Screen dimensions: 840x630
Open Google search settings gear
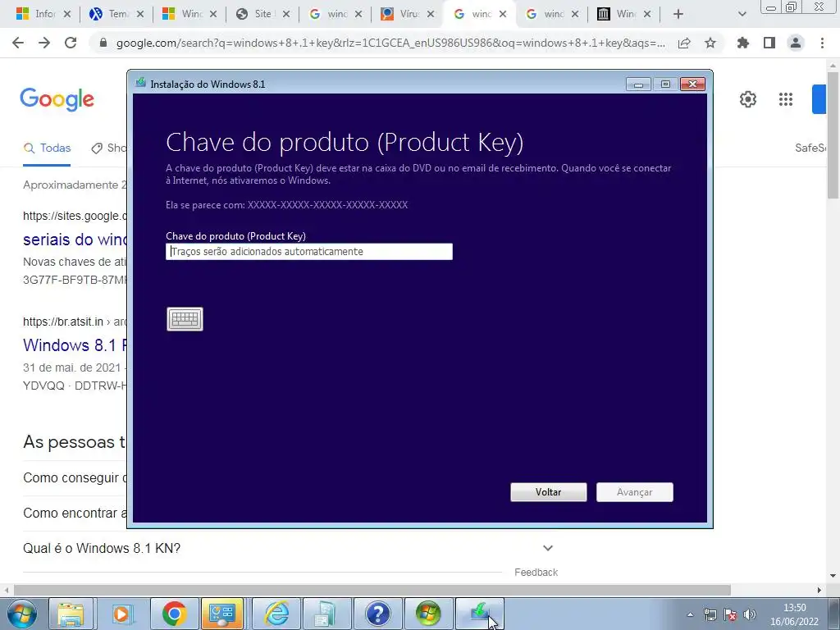click(x=748, y=99)
